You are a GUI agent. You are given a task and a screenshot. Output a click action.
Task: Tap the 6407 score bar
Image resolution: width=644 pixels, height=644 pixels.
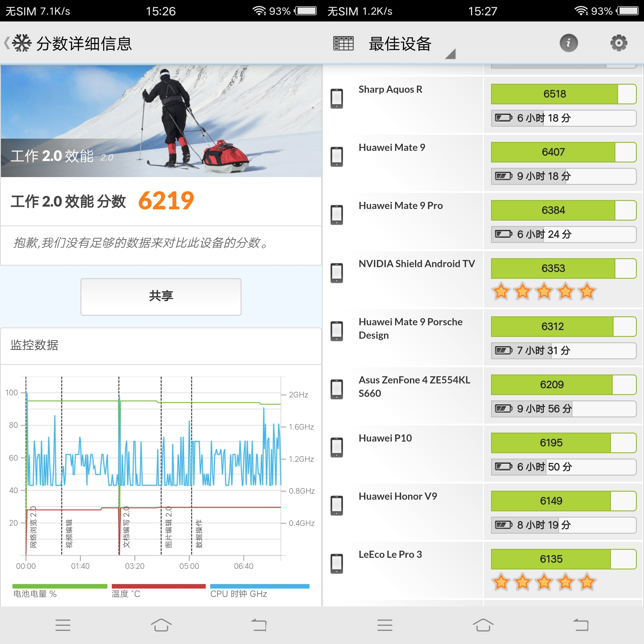[x=563, y=152]
